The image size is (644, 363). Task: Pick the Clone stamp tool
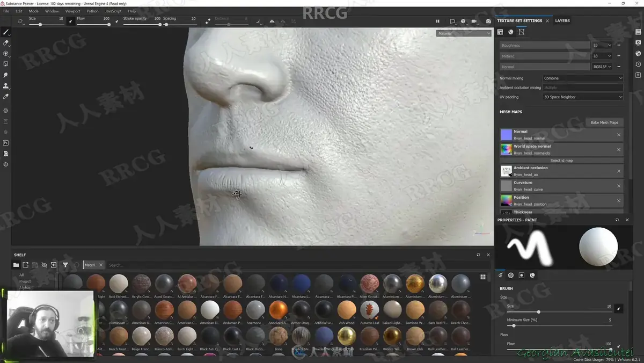point(6,85)
